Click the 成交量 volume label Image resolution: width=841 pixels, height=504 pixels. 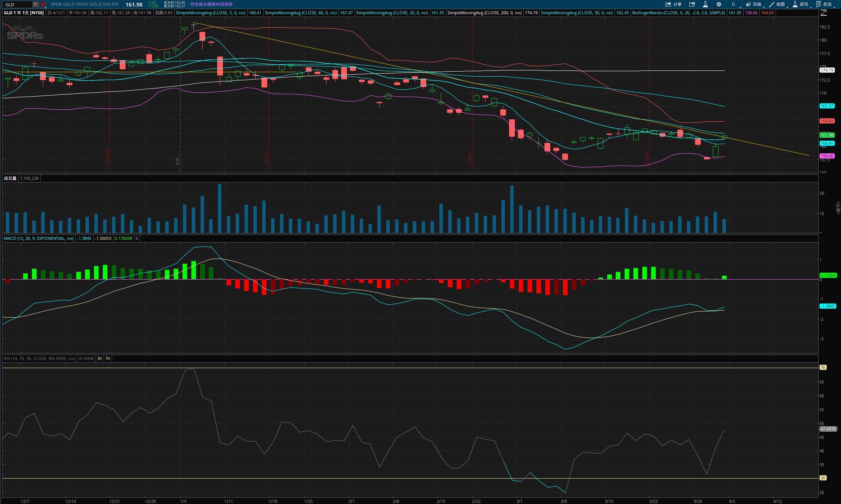(10, 178)
